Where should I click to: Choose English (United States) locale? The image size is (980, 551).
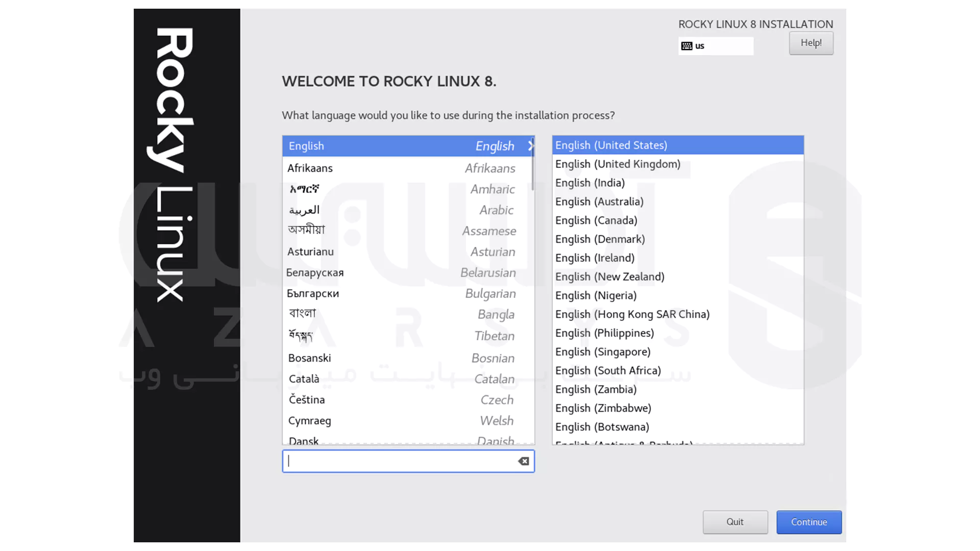(678, 145)
